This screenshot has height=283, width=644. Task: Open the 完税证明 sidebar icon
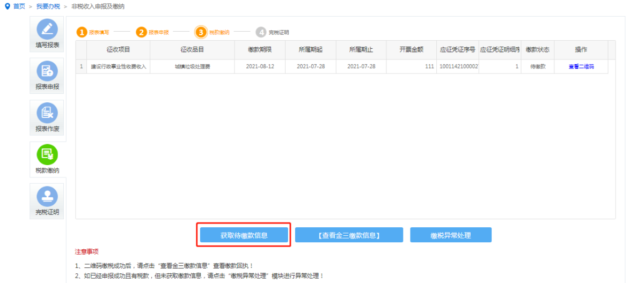[47, 196]
